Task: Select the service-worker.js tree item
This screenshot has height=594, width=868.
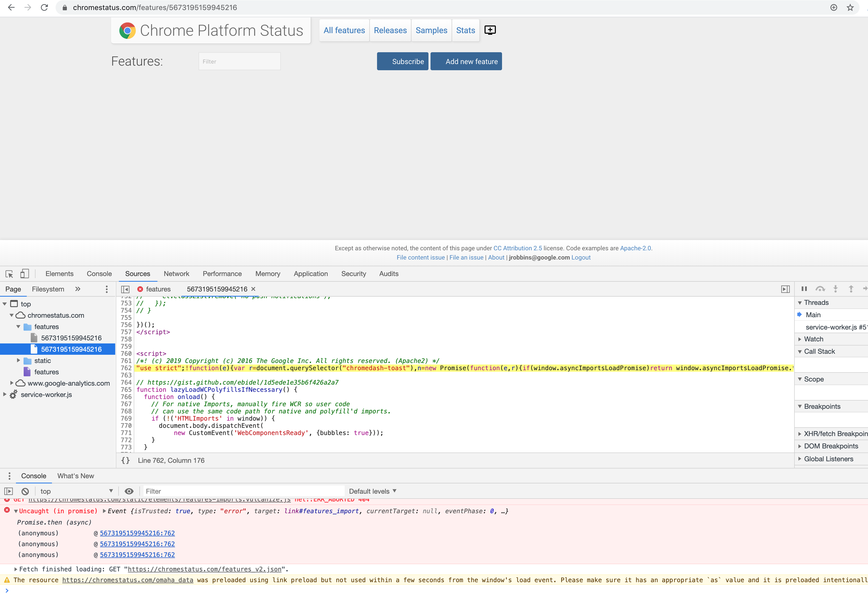Action: coord(46,395)
